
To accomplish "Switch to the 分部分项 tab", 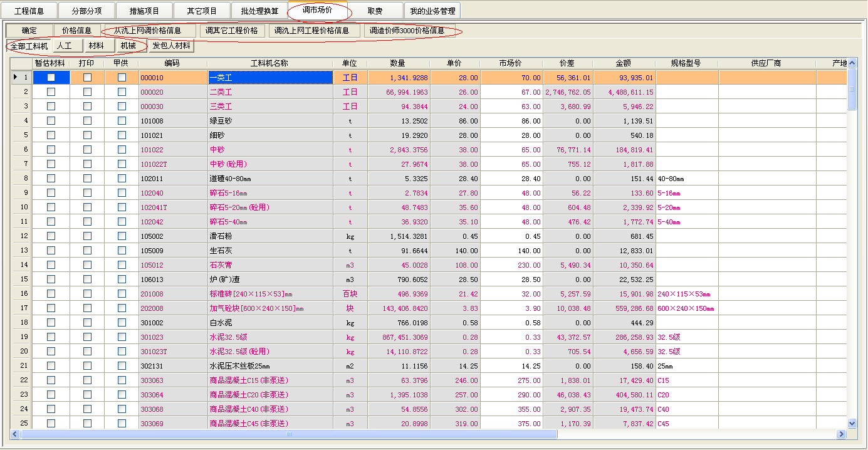I will (87, 11).
